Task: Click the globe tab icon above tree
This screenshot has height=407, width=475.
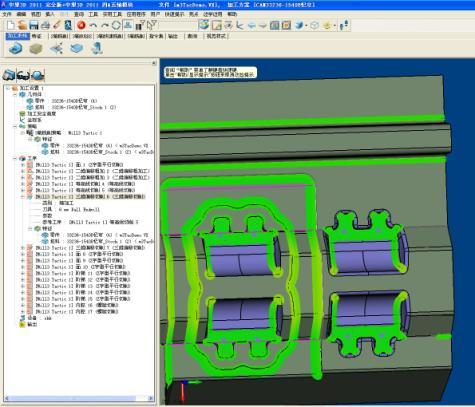Action: pyautogui.click(x=38, y=75)
